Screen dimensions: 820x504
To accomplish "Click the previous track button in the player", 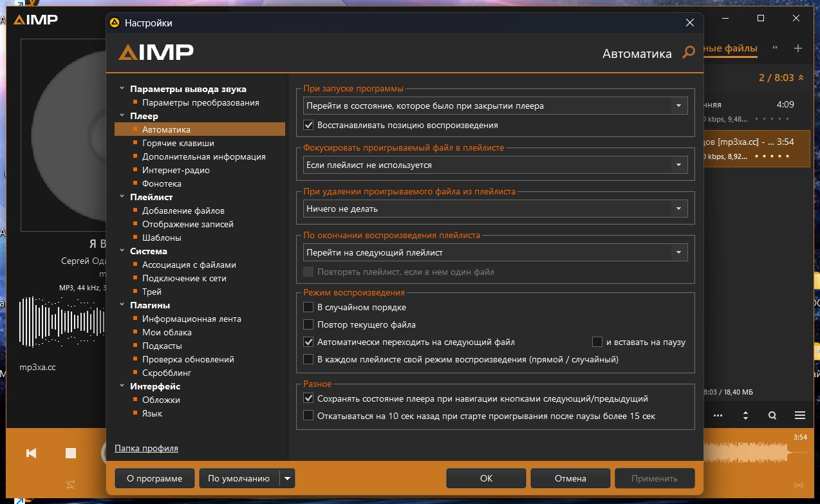I will coord(31,453).
